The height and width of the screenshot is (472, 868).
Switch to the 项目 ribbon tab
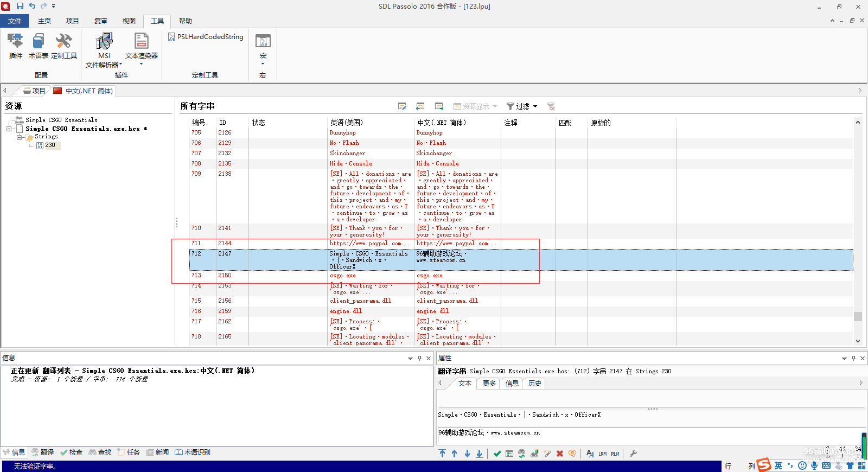pyautogui.click(x=73, y=21)
